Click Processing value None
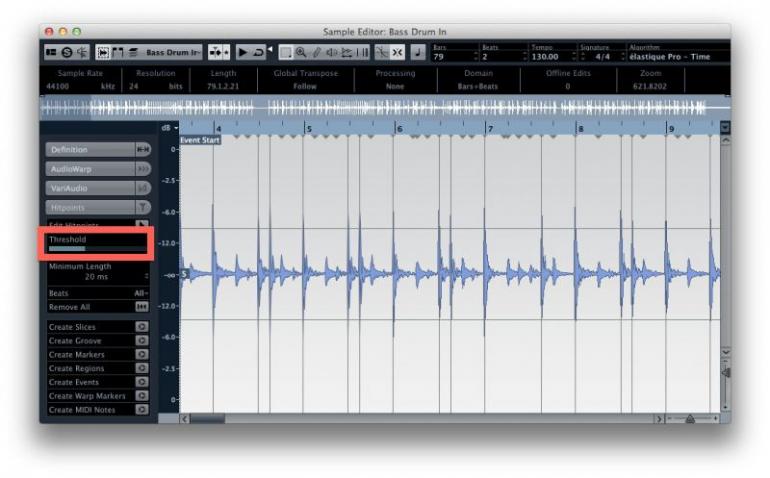 coord(395,86)
